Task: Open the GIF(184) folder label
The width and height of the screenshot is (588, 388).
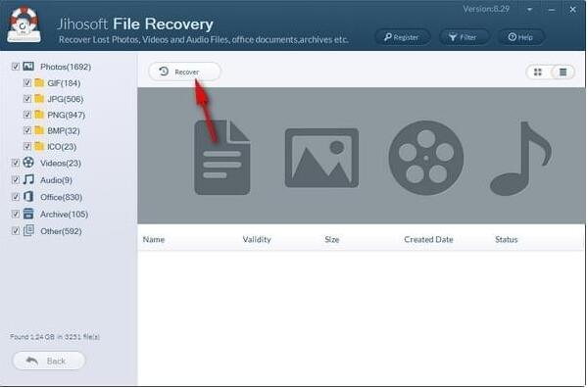Action: pos(64,83)
